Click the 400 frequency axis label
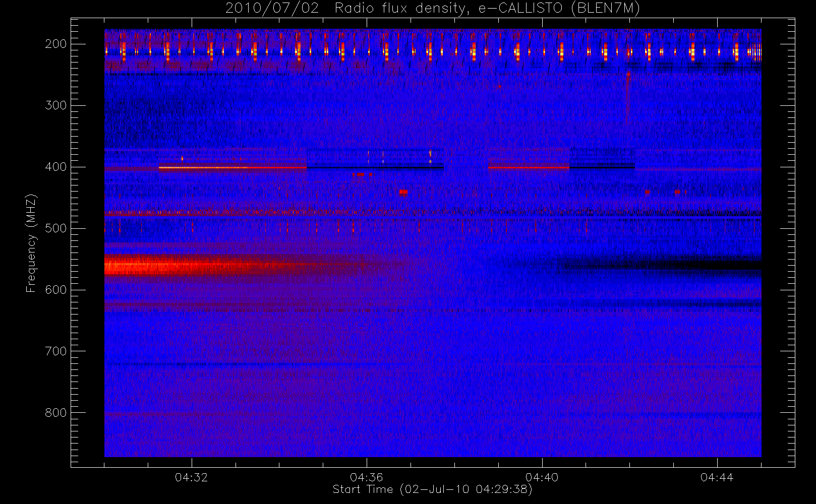Screen dimensions: 816x504 tap(56, 167)
